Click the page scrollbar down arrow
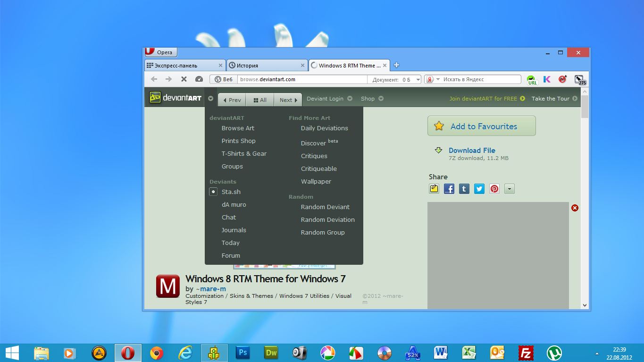This screenshot has width=644, height=362. point(585,305)
